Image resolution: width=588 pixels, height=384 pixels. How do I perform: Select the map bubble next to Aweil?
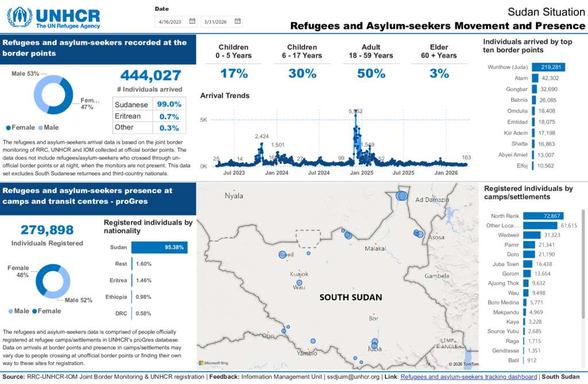pos(282,254)
